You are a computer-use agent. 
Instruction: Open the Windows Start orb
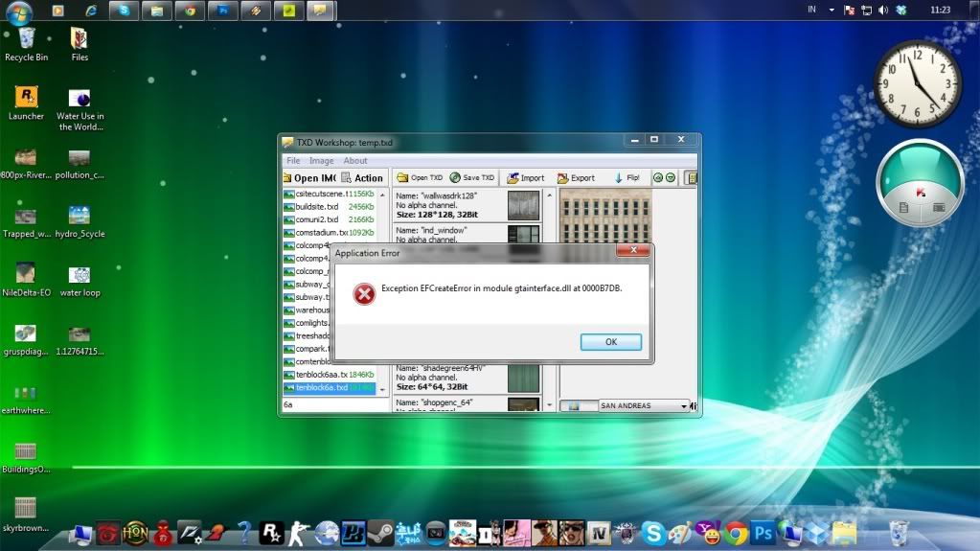tap(19, 11)
